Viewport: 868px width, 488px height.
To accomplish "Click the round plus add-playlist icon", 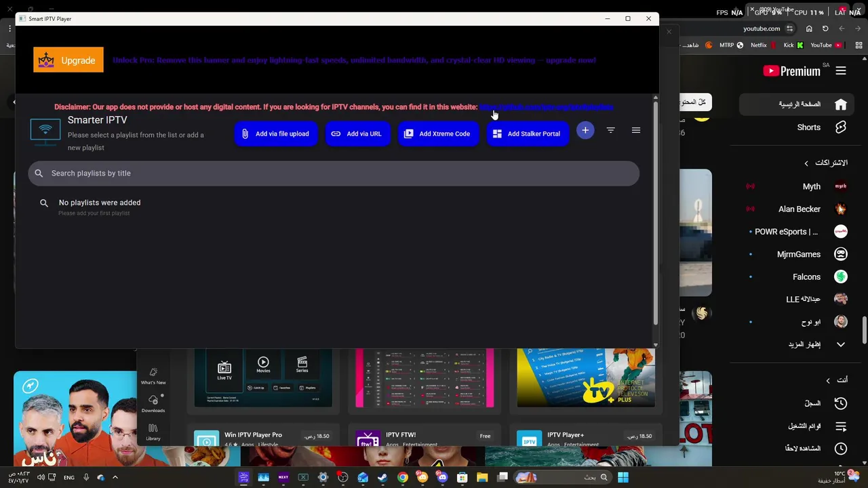I will (x=585, y=130).
